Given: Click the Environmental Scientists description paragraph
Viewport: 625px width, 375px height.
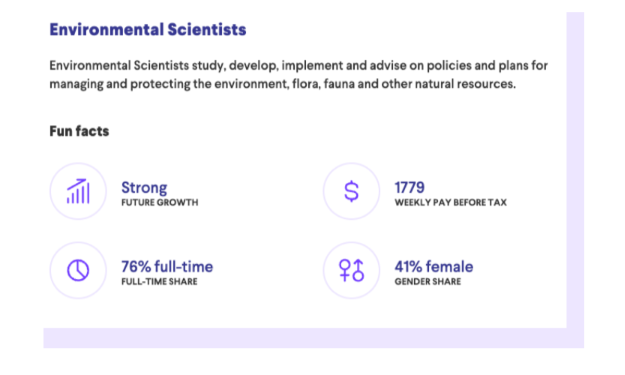Looking at the screenshot, I should 299,75.
